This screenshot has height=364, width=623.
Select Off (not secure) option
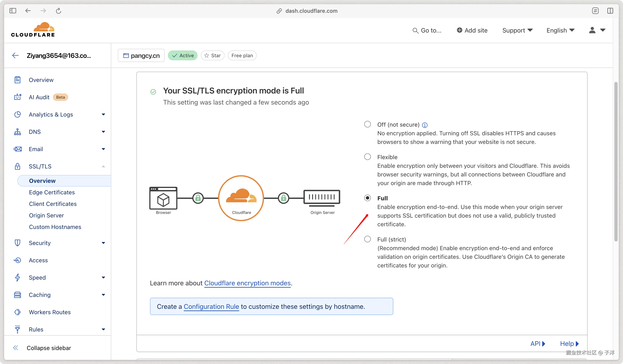click(x=368, y=124)
